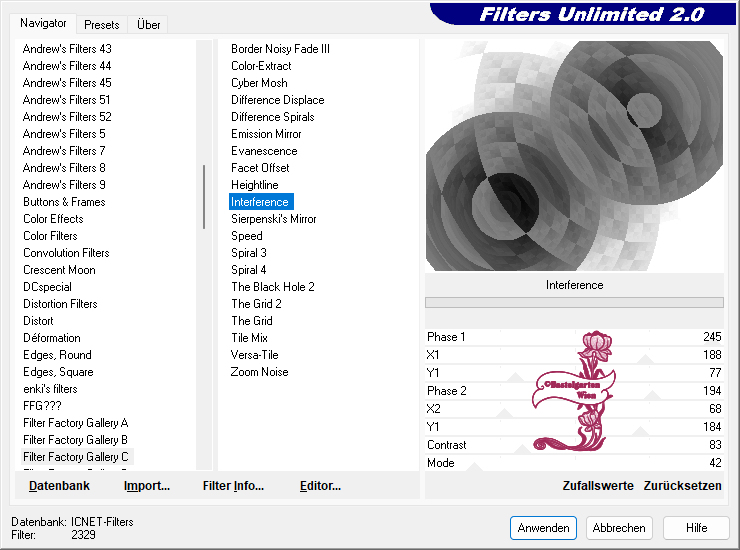
Task: Select Filter Factory Gallery B
Action: tap(76, 440)
